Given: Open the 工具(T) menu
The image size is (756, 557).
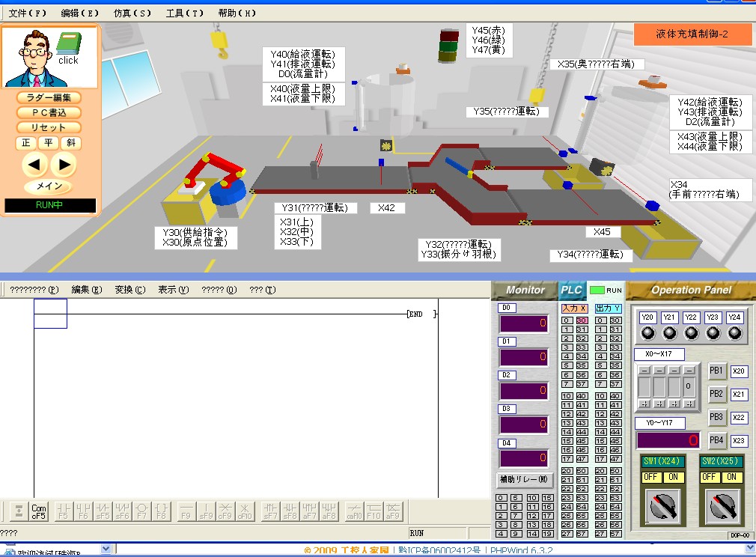Looking at the screenshot, I should pos(184,13).
